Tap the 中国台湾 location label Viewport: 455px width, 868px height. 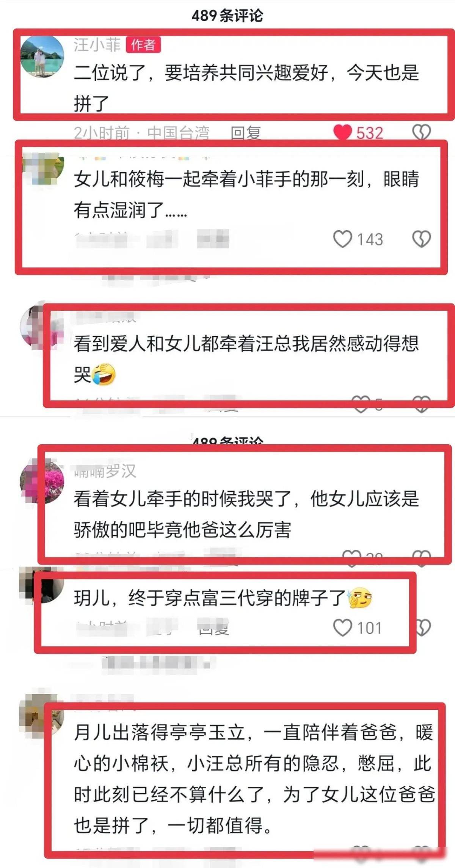pyautogui.click(x=178, y=133)
